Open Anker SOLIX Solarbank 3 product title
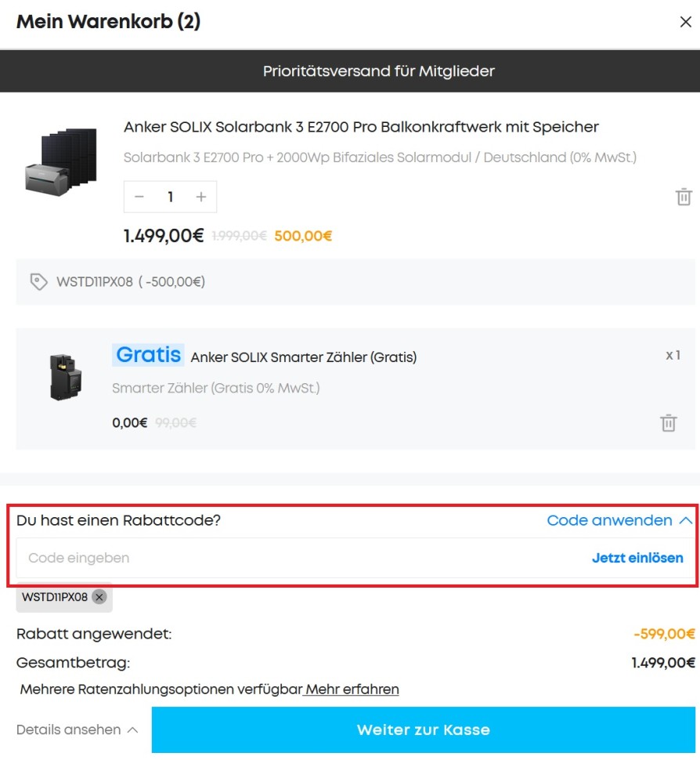 [x=361, y=127]
